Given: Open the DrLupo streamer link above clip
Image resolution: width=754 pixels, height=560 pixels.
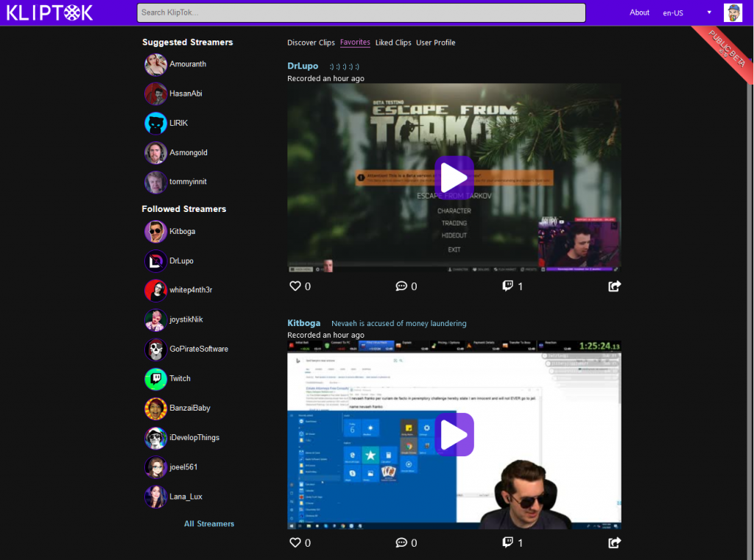Looking at the screenshot, I should tap(303, 65).
